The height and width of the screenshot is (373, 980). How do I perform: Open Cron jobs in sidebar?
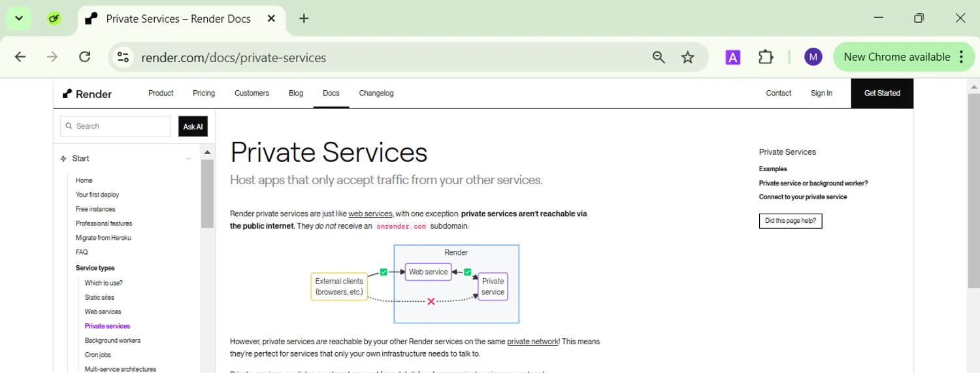point(97,355)
